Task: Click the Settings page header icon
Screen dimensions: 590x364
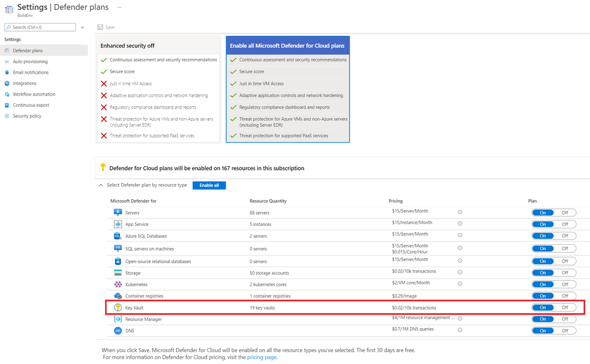Action: 9,9
